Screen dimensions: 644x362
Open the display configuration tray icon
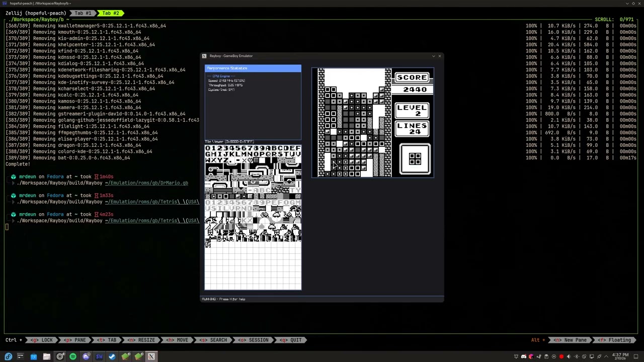pyautogui.click(x=592, y=356)
